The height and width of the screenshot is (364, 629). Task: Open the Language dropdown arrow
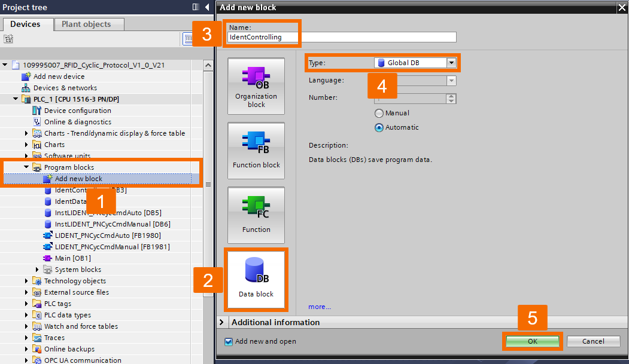point(451,81)
